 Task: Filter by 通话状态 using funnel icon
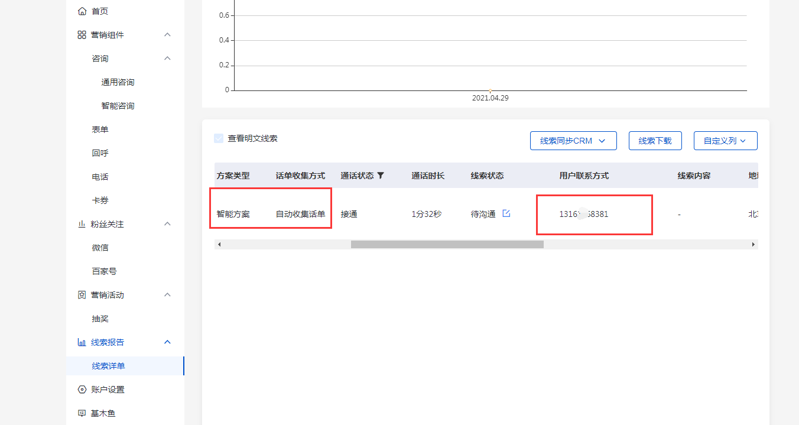tap(380, 176)
